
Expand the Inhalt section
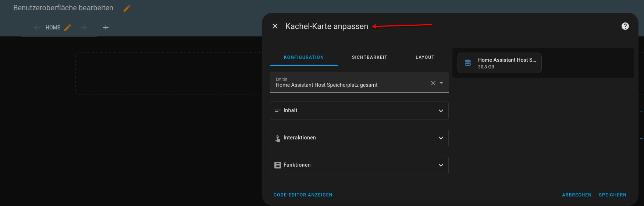359,111
